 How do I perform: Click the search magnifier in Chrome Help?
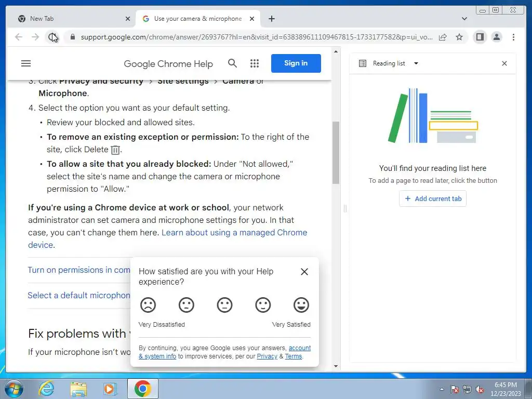[x=232, y=63]
